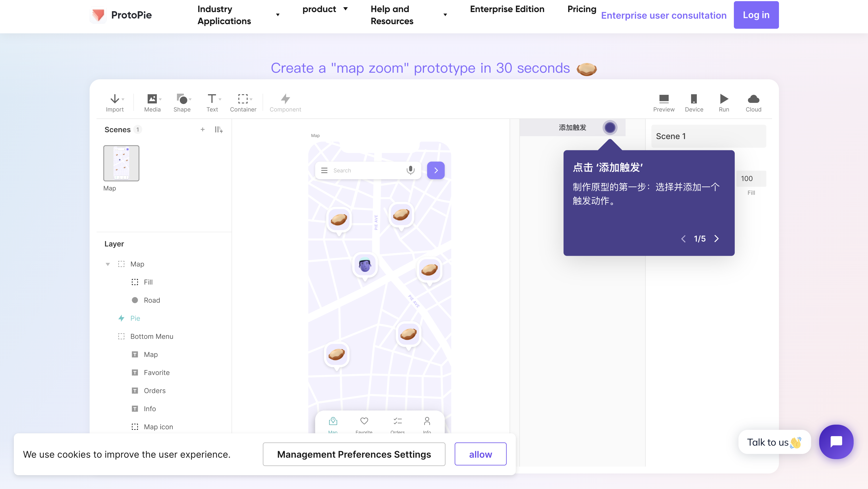Image resolution: width=868 pixels, height=489 pixels.
Task: Select the Container tool
Action: [243, 99]
